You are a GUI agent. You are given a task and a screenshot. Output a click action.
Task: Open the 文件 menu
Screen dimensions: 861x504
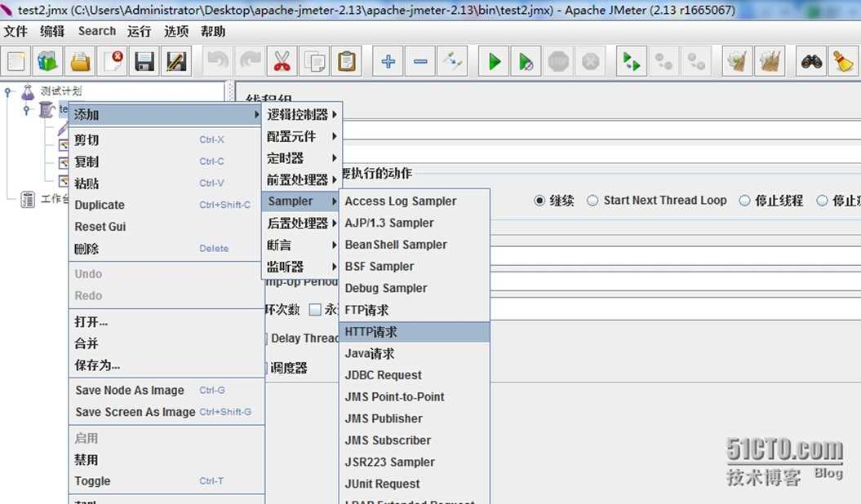(x=16, y=31)
